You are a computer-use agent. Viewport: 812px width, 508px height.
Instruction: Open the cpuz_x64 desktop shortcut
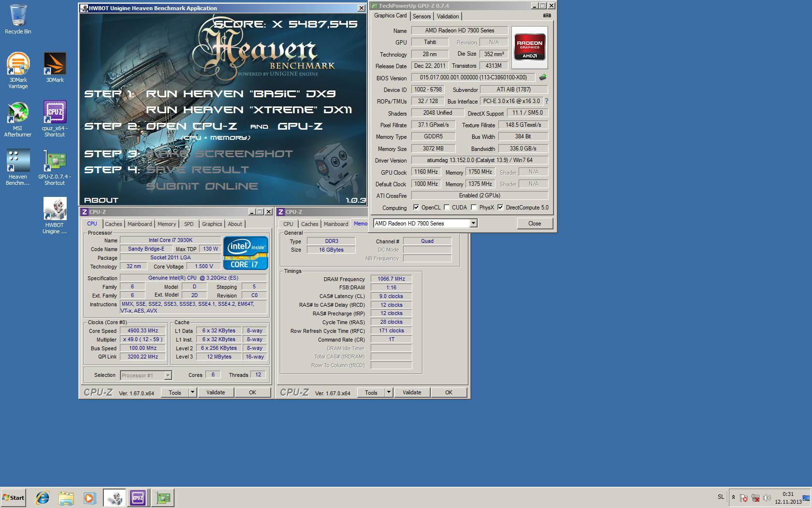(x=55, y=119)
